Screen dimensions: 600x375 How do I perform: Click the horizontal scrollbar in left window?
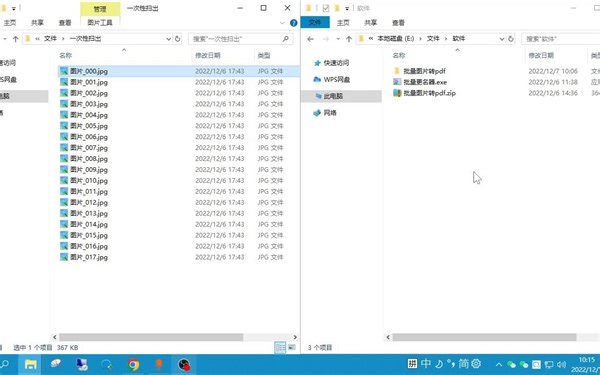[151, 337]
